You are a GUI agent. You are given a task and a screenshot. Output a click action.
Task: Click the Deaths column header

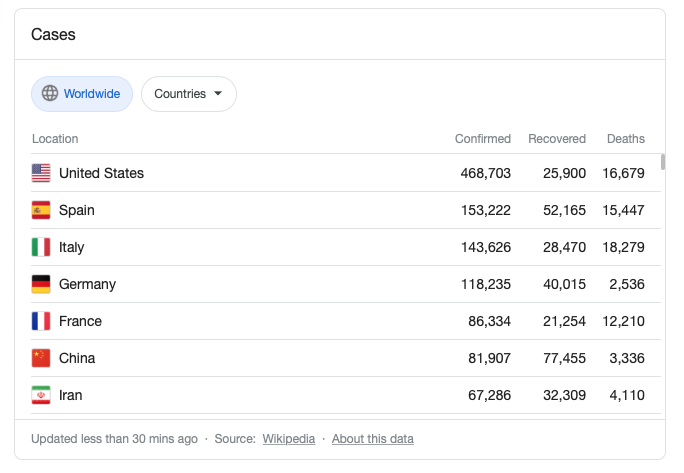point(626,139)
